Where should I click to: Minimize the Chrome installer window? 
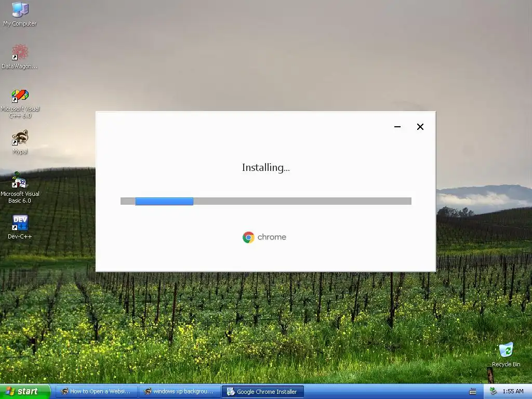point(397,127)
